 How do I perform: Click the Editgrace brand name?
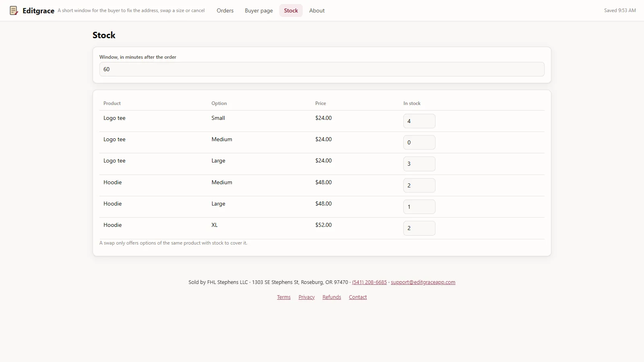click(x=38, y=11)
